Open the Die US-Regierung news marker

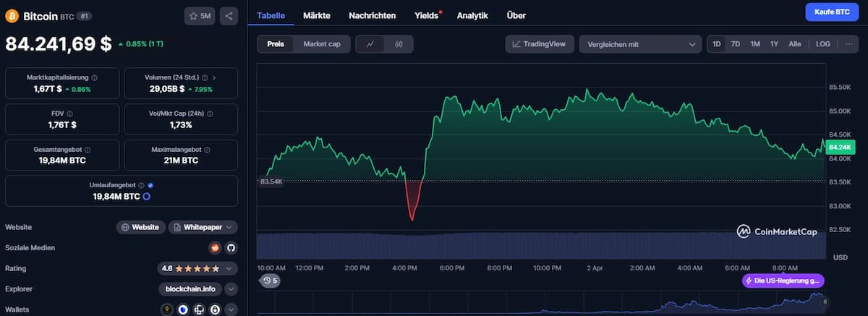[783, 281]
